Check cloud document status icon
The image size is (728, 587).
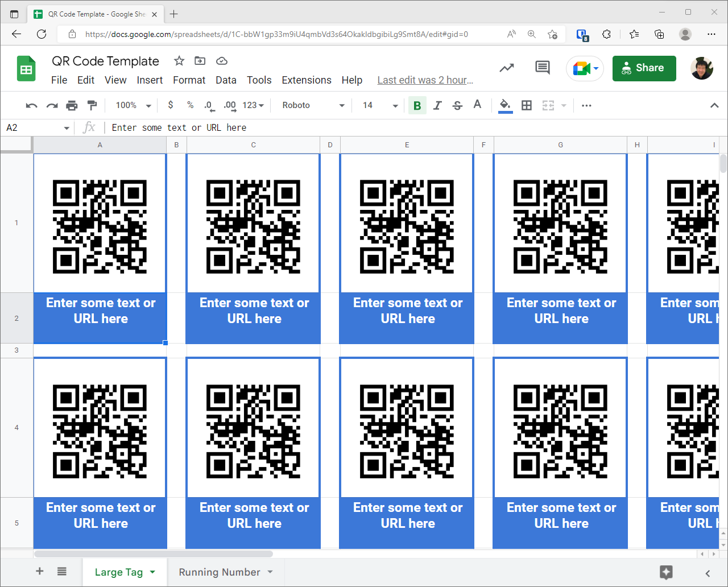[x=222, y=61]
